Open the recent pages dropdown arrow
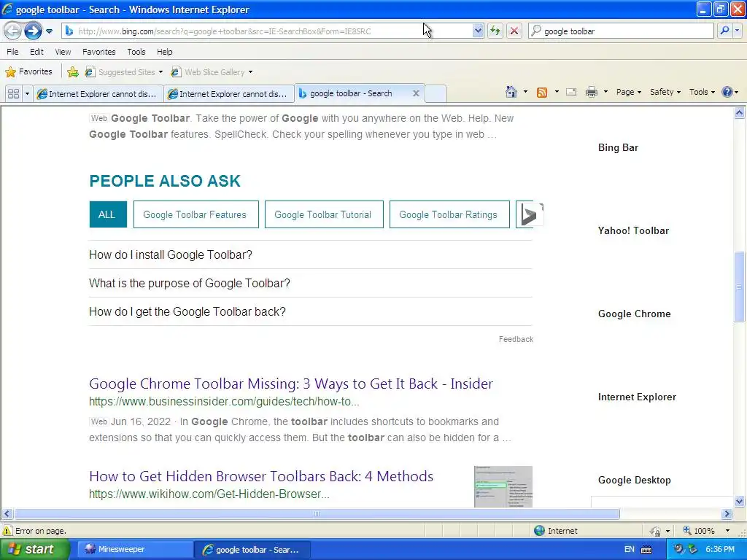 point(49,31)
